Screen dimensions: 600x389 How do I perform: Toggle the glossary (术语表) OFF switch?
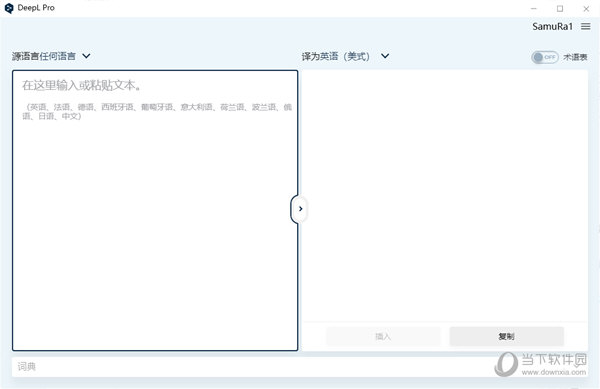coord(544,57)
